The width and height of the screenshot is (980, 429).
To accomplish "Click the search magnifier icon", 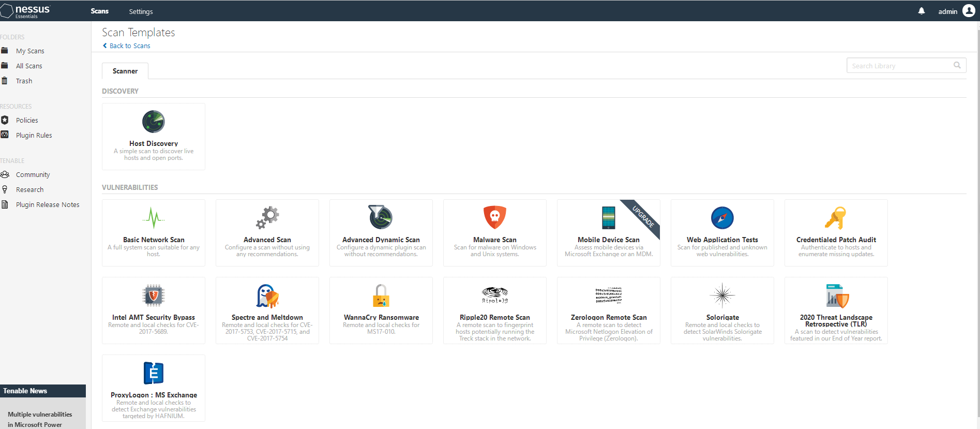I will click(957, 65).
